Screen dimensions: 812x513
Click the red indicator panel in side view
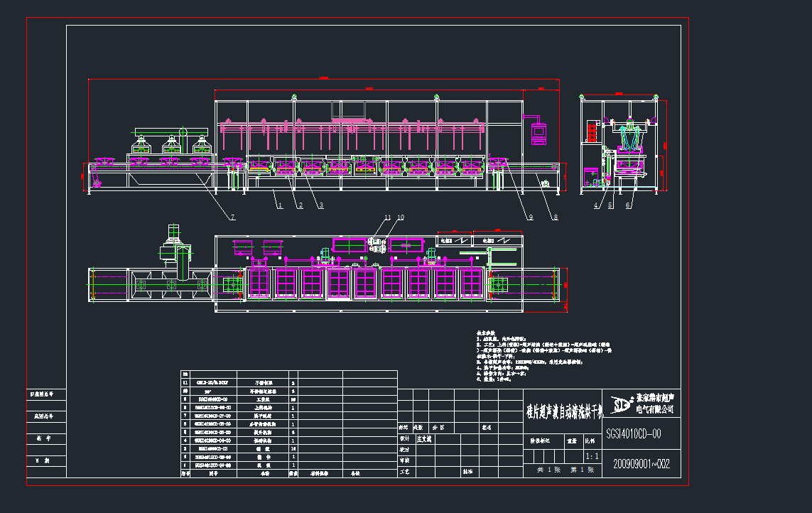point(590,131)
